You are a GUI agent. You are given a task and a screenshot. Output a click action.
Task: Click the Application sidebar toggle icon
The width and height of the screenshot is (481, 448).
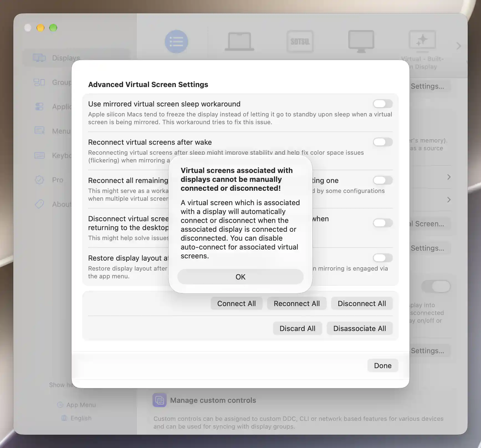pos(39,107)
